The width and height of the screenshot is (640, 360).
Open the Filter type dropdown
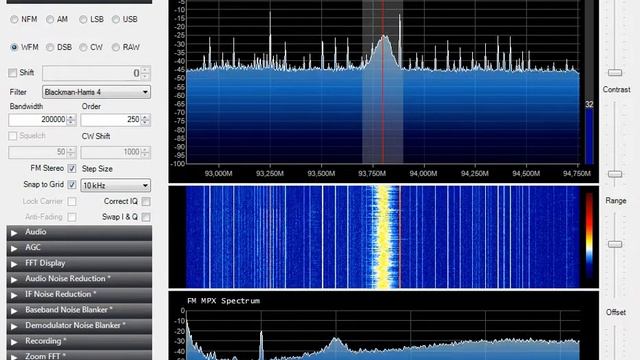tap(96, 92)
